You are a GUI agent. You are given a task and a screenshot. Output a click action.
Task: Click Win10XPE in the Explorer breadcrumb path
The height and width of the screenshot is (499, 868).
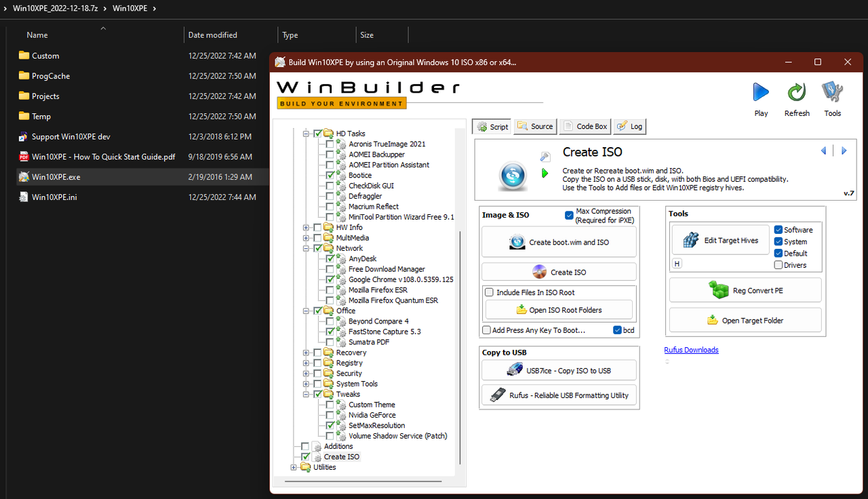[x=132, y=9]
